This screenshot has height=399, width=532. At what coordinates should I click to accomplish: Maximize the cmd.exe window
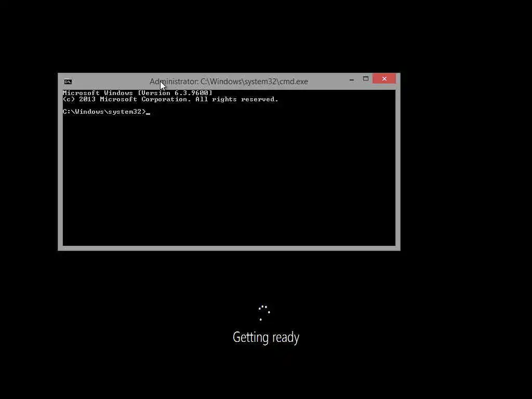coord(365,79)
